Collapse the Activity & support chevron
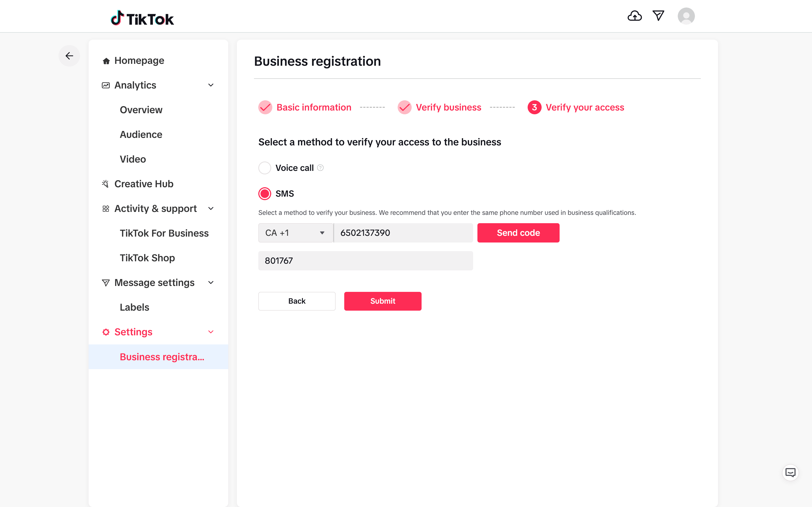 (211, 209)
